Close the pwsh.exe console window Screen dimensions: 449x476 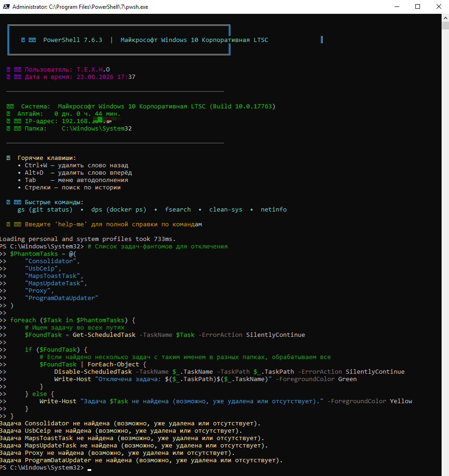(x=439, y=6)
